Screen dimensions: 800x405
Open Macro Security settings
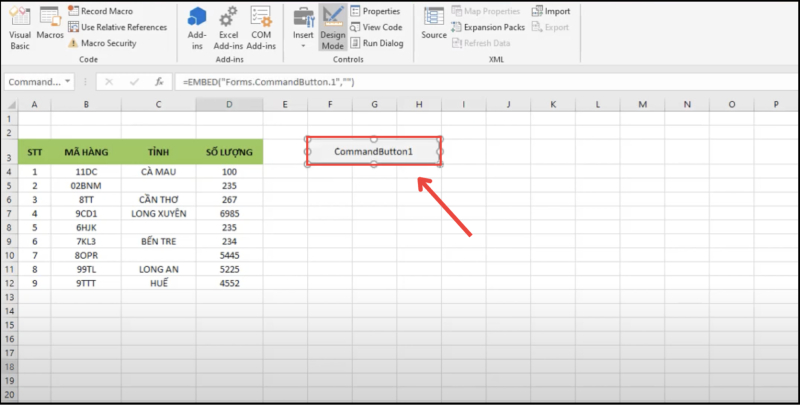(x=102, y=43)
